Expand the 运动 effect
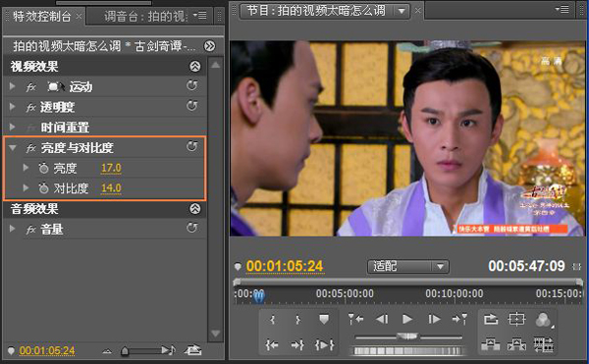The height and width of the screenshot is (364, 589). [x=13, y=86]
